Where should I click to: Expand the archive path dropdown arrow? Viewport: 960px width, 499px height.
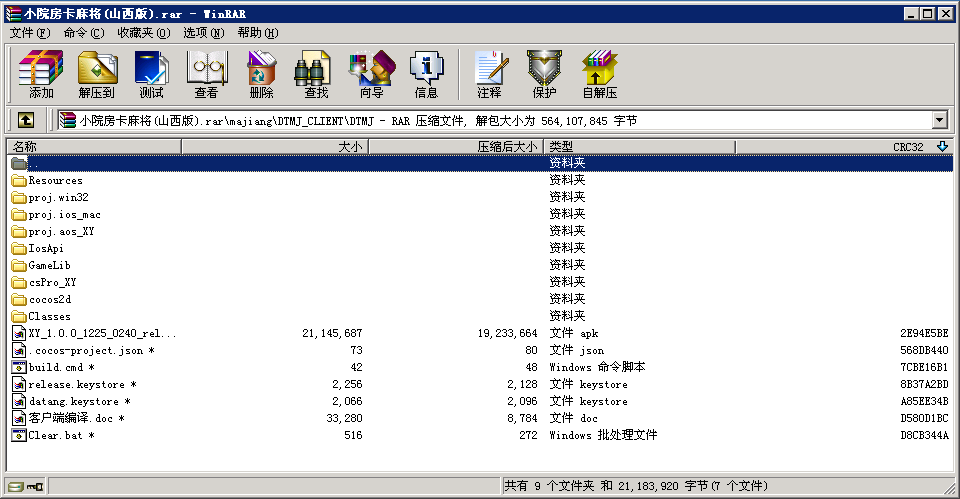pyautogui.click(x=939, y=120)
